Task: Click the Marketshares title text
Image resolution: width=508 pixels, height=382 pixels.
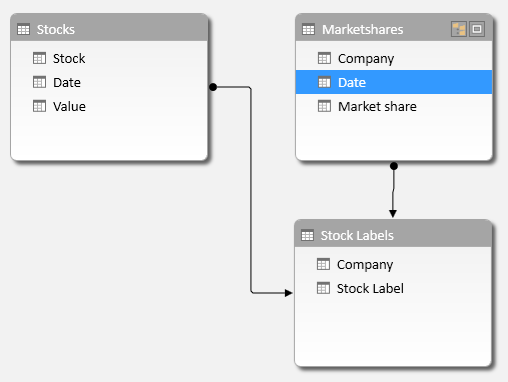Action: [x=363, y=30]
